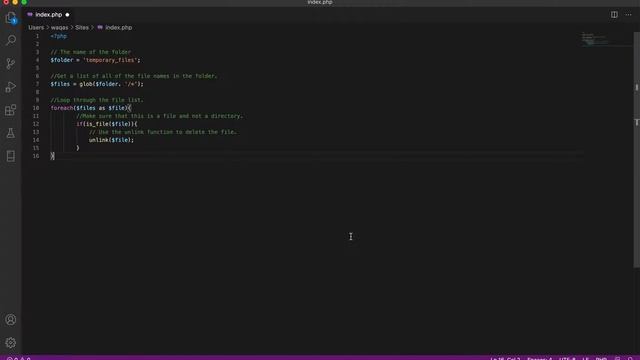The width and height of the screenshot is (640, 360).
Task: Click the editor vertical scrollbar
Action: [636, 150]
